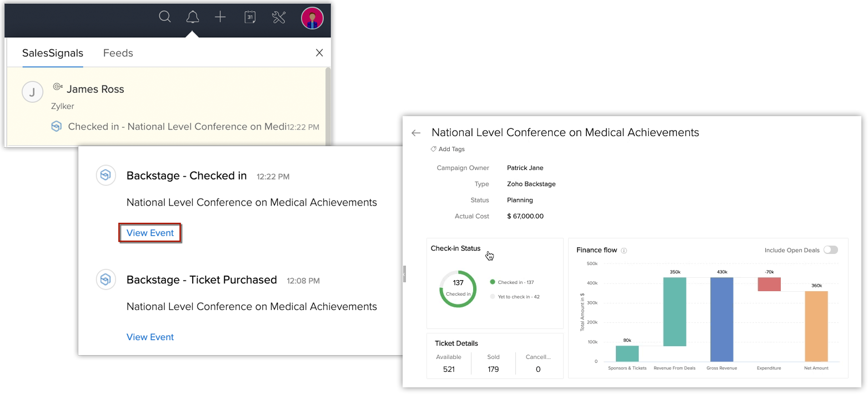This screenshot has height=394, width=868.
Task: Click the SalesSignals panel scrollbar
Action: coord(328,106)
